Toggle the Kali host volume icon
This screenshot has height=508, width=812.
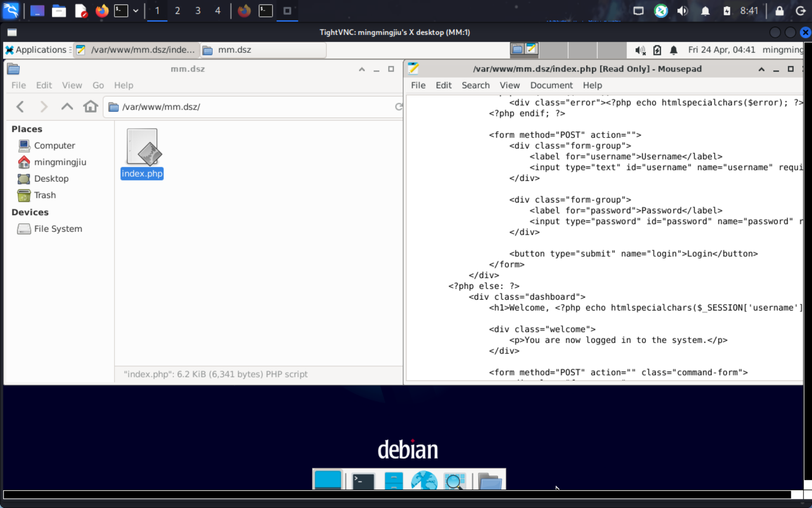point(683,11)
